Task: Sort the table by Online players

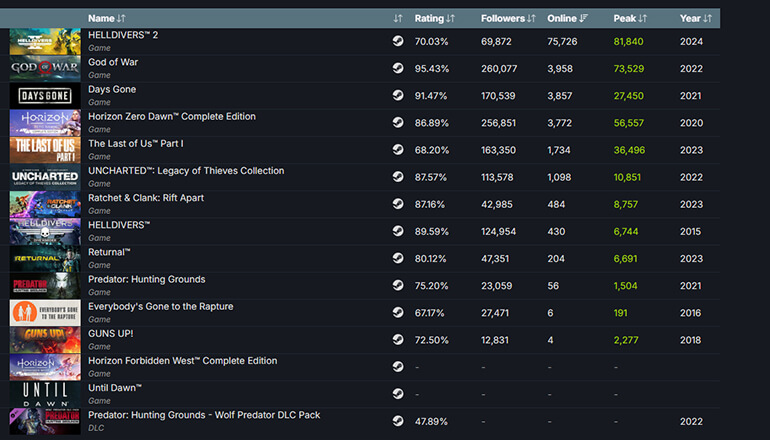Action: [x=567, y=18]
